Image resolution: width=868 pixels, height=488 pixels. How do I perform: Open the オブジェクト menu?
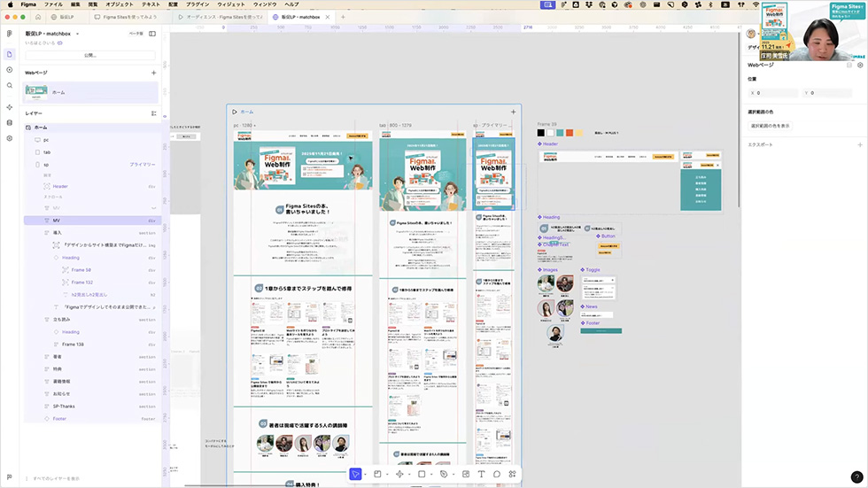[119, 4]
